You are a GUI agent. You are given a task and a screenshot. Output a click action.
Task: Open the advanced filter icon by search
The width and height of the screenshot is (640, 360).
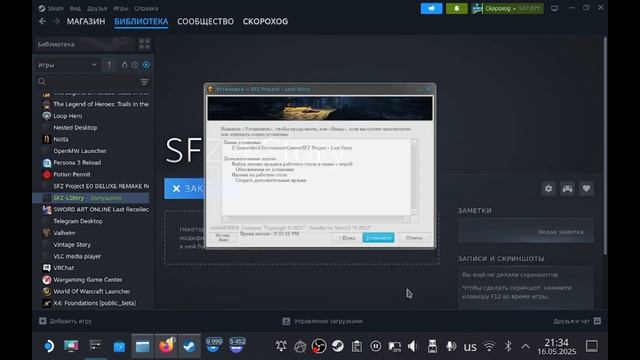[x=144, y=82]
